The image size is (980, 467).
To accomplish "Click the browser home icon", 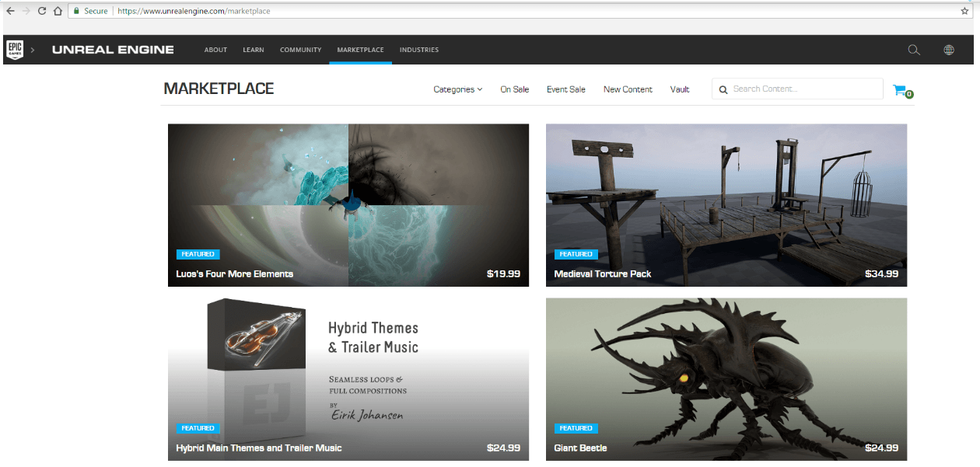I will (x=58, y=11).
